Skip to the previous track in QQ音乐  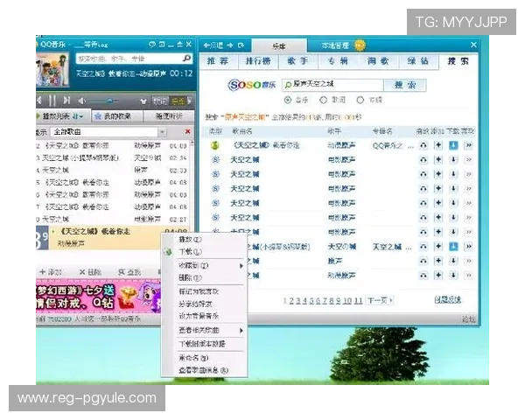coord(39,100)
